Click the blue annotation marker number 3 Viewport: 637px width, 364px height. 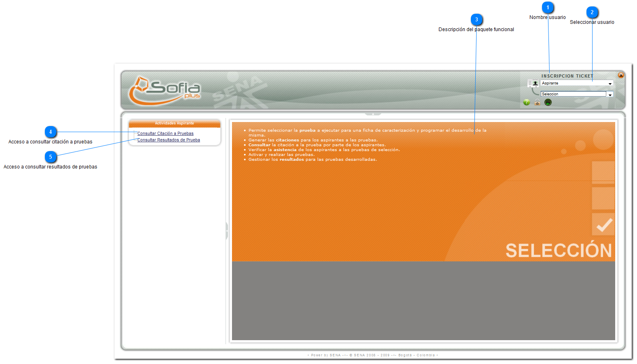pyautogui.click(x=477, y=20)
